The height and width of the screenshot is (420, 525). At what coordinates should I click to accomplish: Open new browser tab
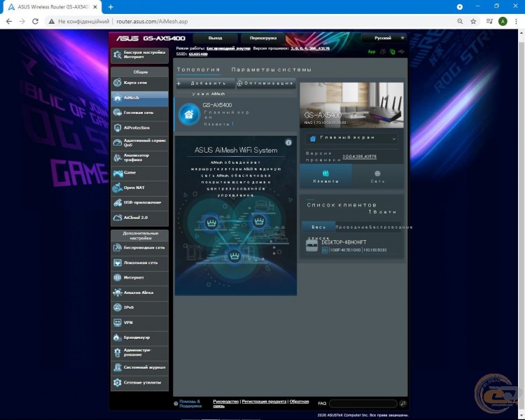[x=111, y=7]
